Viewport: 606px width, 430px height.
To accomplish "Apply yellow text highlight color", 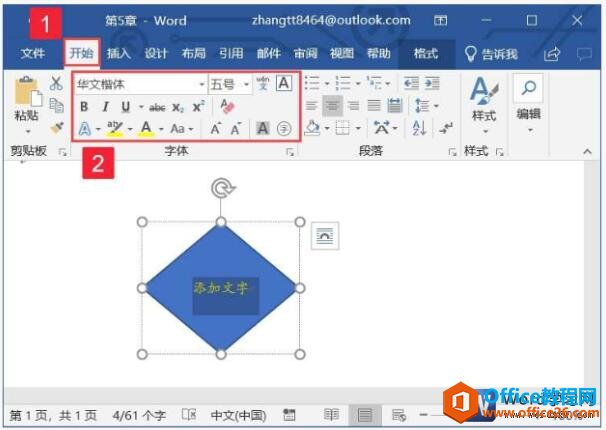I will coord(115,129).
